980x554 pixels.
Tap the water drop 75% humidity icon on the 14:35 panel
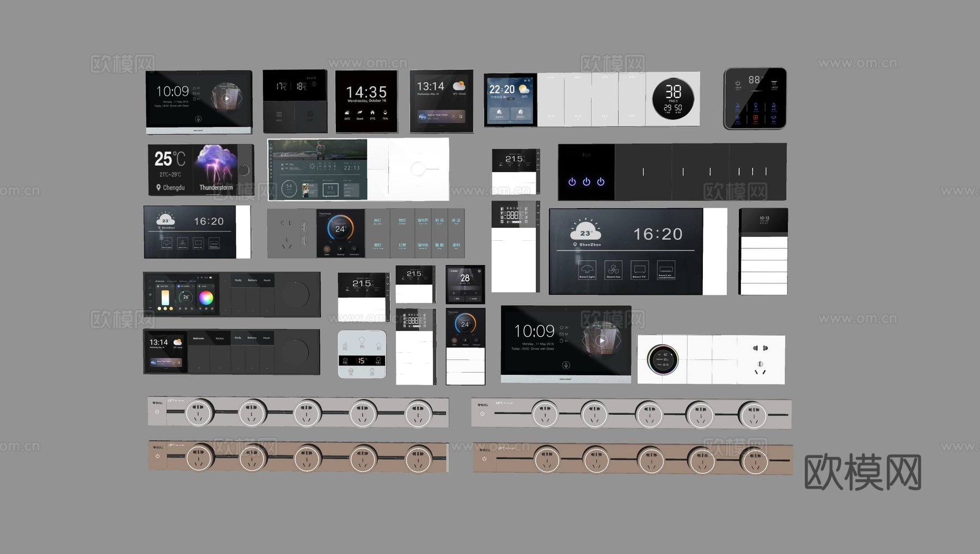385,112
